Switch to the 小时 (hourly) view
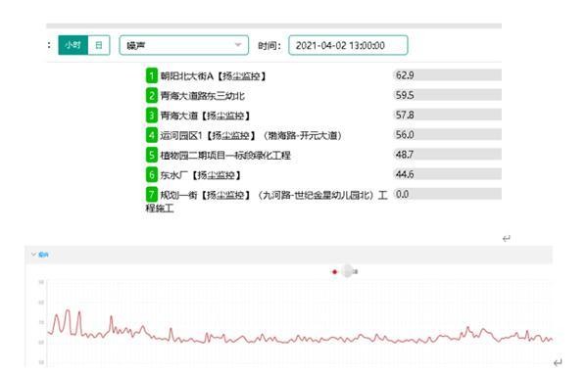 tap(73, 45)
